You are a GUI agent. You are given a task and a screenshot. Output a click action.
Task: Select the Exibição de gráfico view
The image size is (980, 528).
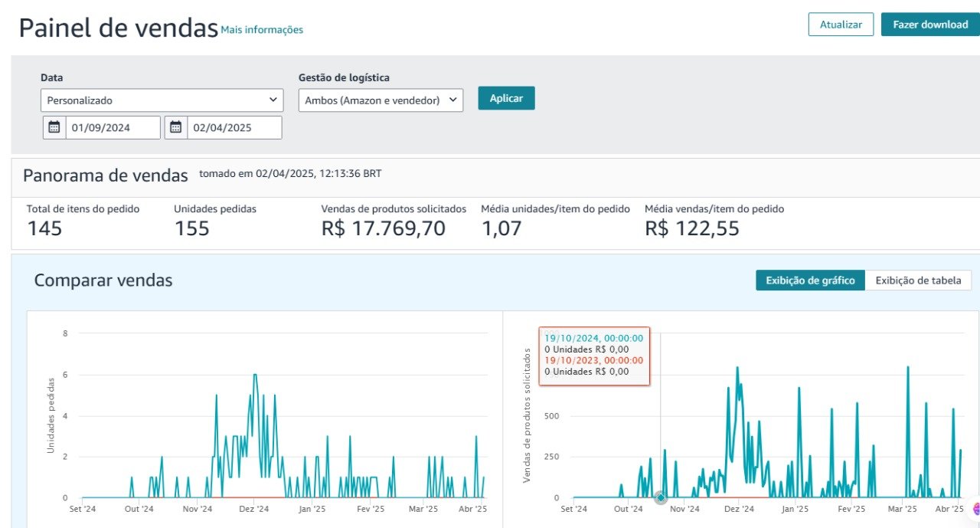pos(810,280)
